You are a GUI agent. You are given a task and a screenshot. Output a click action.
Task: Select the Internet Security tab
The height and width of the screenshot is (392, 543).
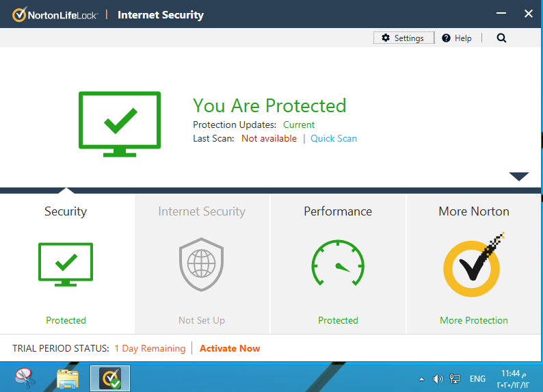[x=202, y=264]
